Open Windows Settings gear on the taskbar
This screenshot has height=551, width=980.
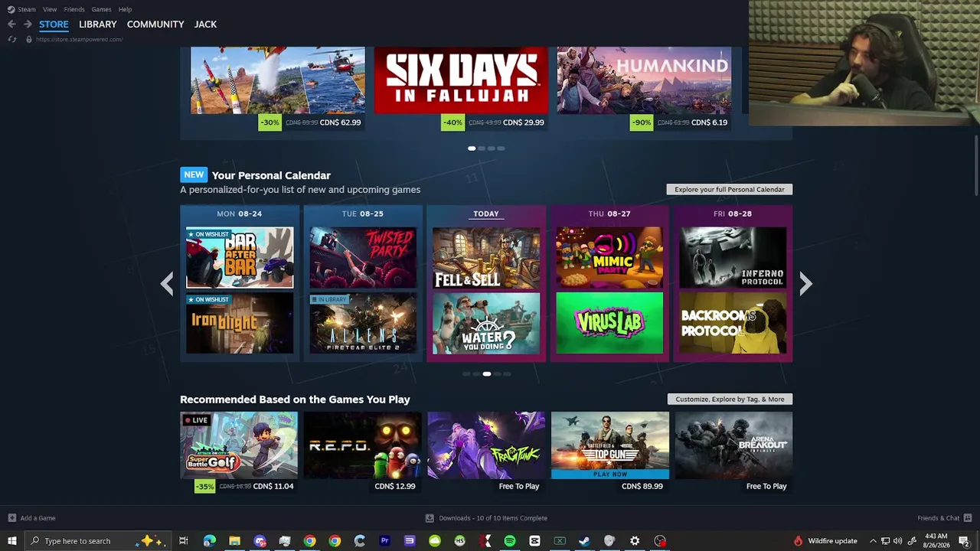click(x=635, y=541)
